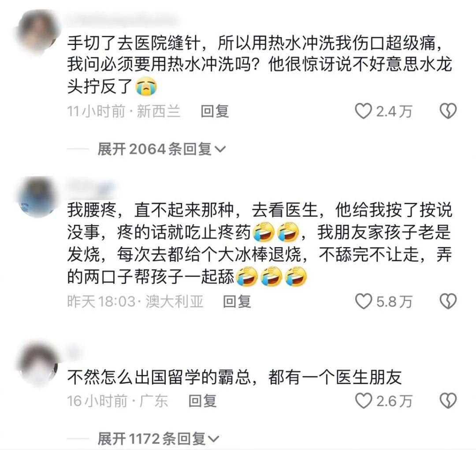
Task: Tap broken-heart on the Australia comment
Action: 448,301
